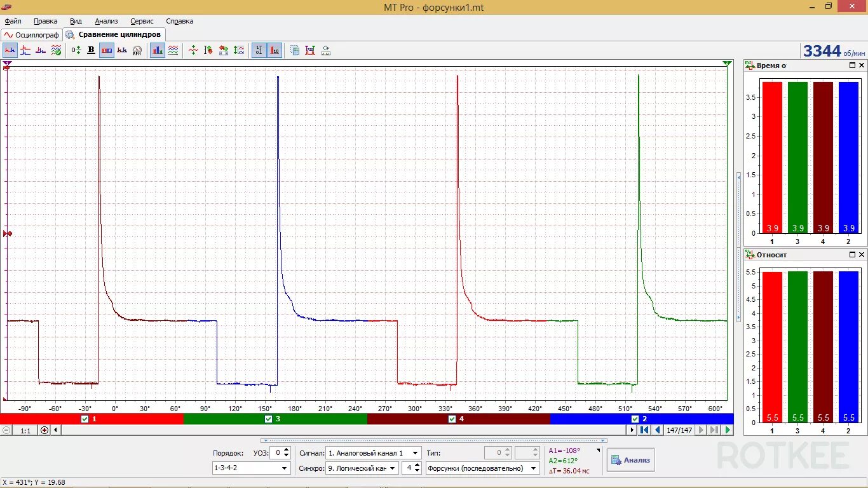Open the Сигнал analog channel dropdown
Screen dimensions: 868x488
(x=373, y=453)
